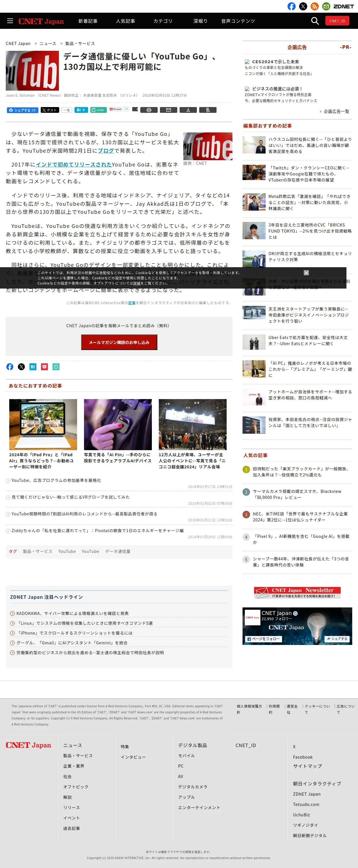Viewport: 358px width, 868px height.
Task: Click the search magnifier icon
Action: [315, 21]
